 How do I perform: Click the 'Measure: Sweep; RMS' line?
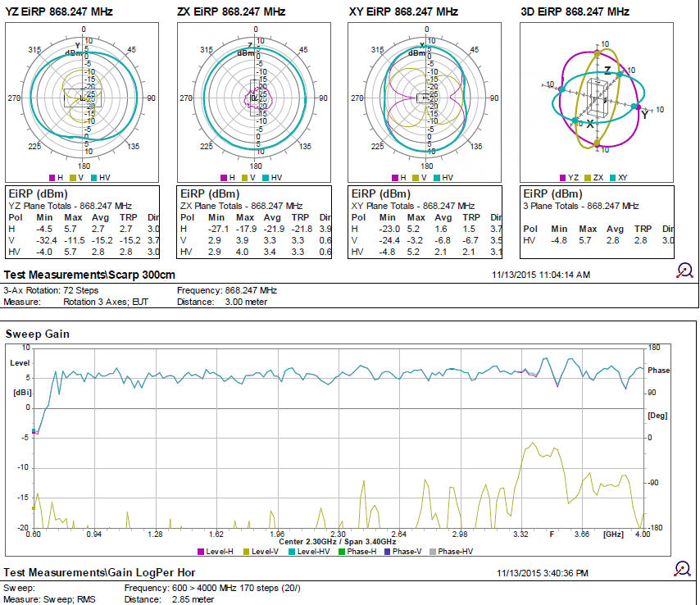coord(49,599)
